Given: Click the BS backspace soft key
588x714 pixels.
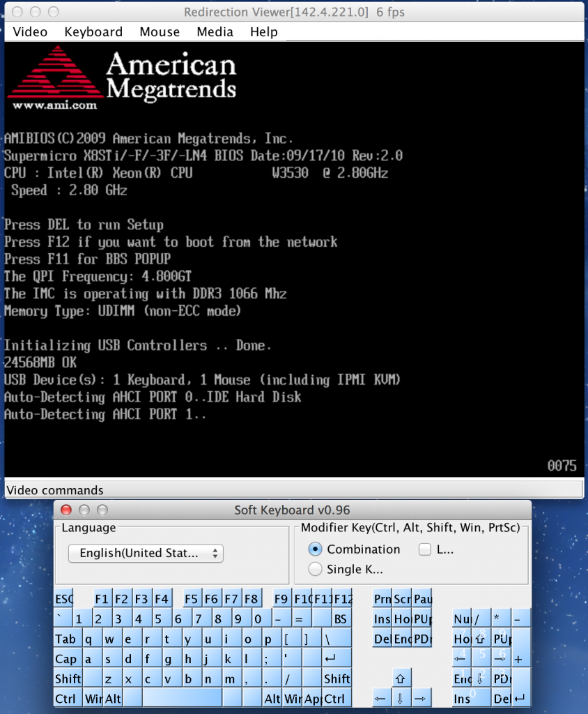Looking at the screenshot, I should (341, 618).
